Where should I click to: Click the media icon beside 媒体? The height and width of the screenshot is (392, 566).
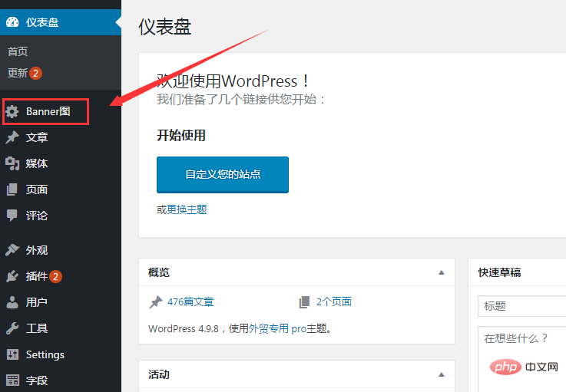[x=12, y=163]
